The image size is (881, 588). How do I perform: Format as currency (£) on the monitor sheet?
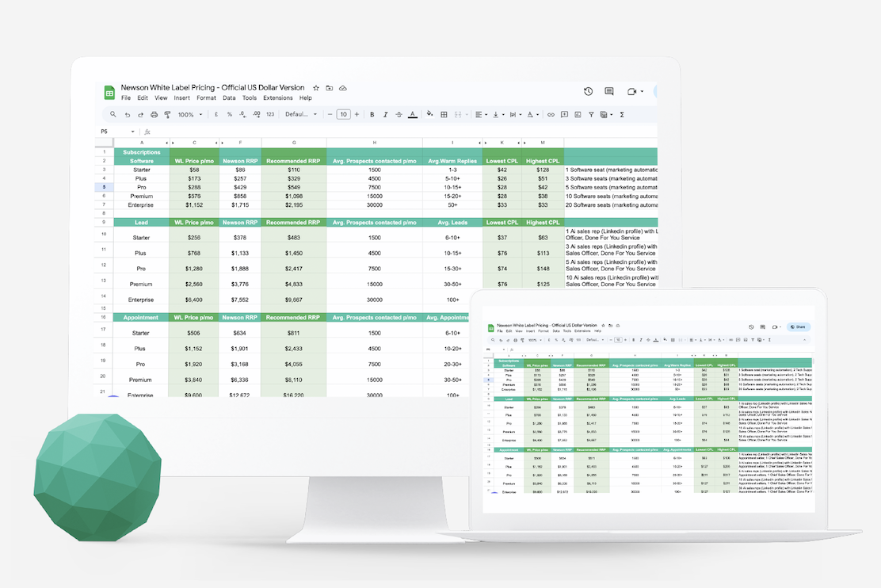pos(216,115)
